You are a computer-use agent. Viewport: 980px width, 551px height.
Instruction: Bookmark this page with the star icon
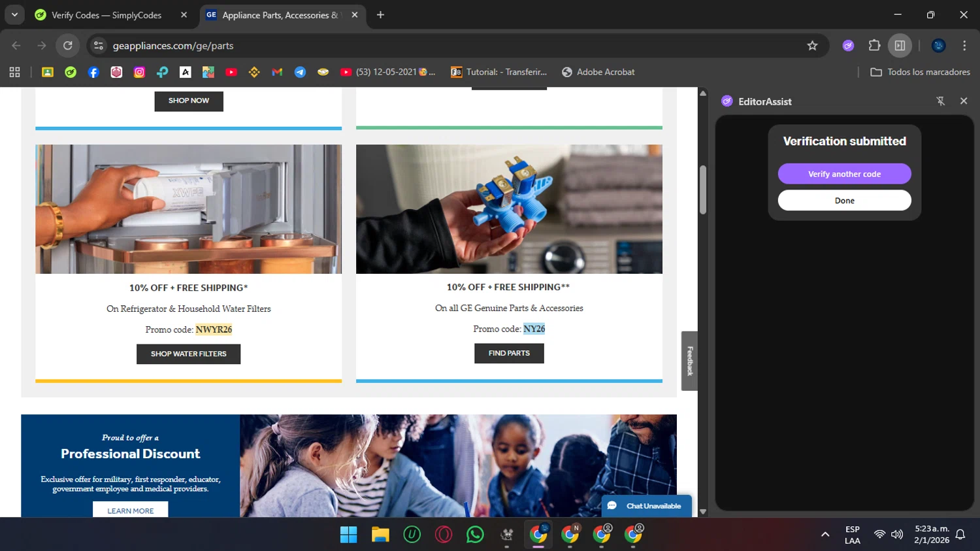[812, 46]
